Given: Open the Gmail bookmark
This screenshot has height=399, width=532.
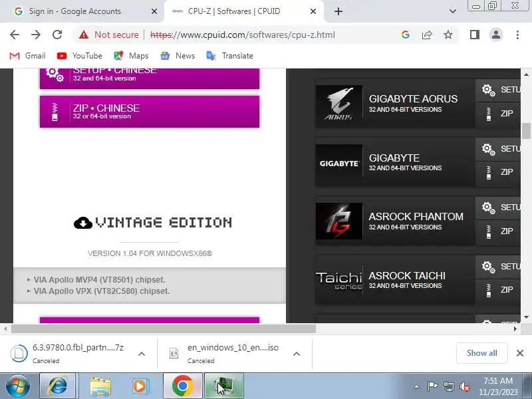Looking at the screenshot, I should [27, 56].
